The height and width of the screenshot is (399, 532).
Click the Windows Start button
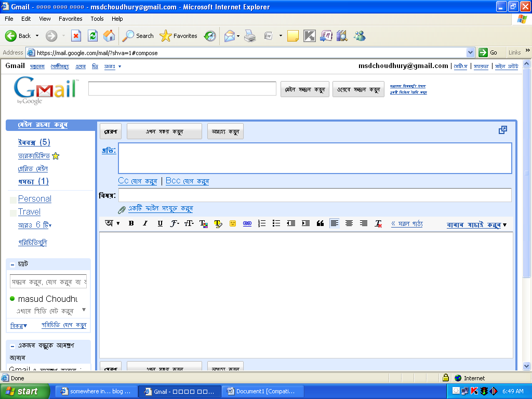25,391
